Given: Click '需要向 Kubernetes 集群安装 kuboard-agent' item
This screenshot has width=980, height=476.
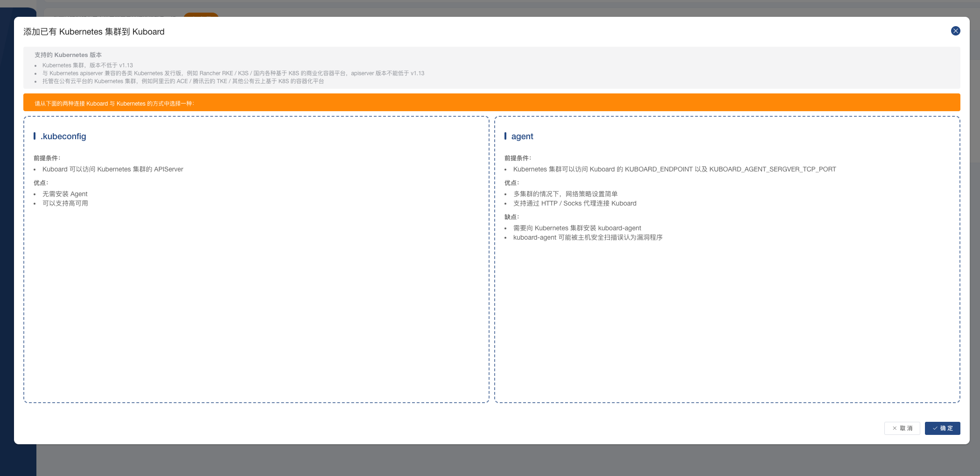Looking at the screenshot, I should click(577, 228).
